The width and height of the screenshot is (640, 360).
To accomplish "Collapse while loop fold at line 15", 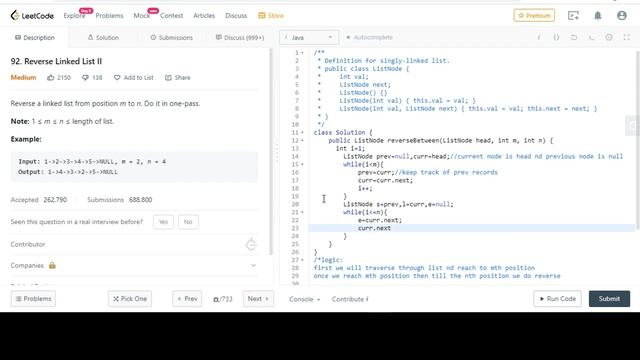I will click(302, 164).
